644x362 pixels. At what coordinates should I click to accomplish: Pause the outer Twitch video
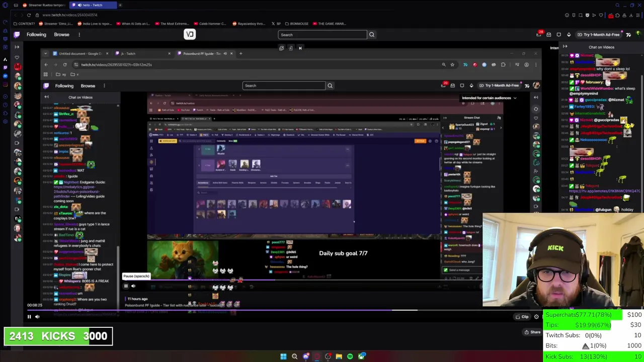tap(29, 317)
